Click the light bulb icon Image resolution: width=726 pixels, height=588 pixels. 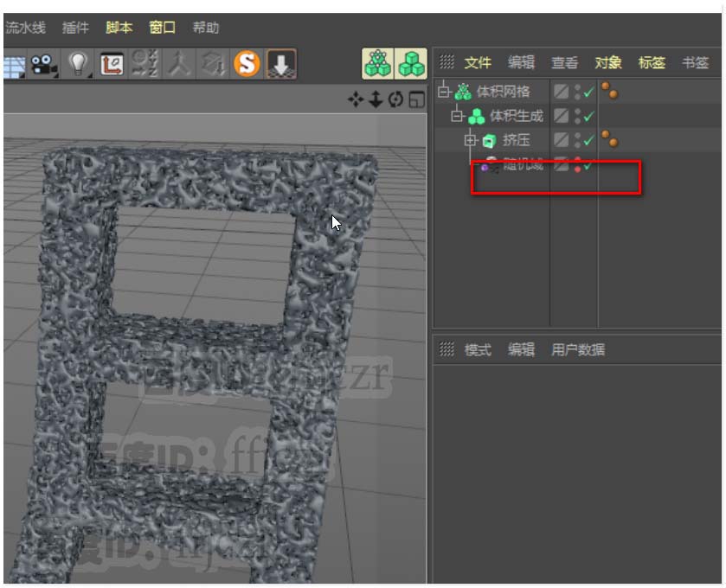click(x=80, y=64)
